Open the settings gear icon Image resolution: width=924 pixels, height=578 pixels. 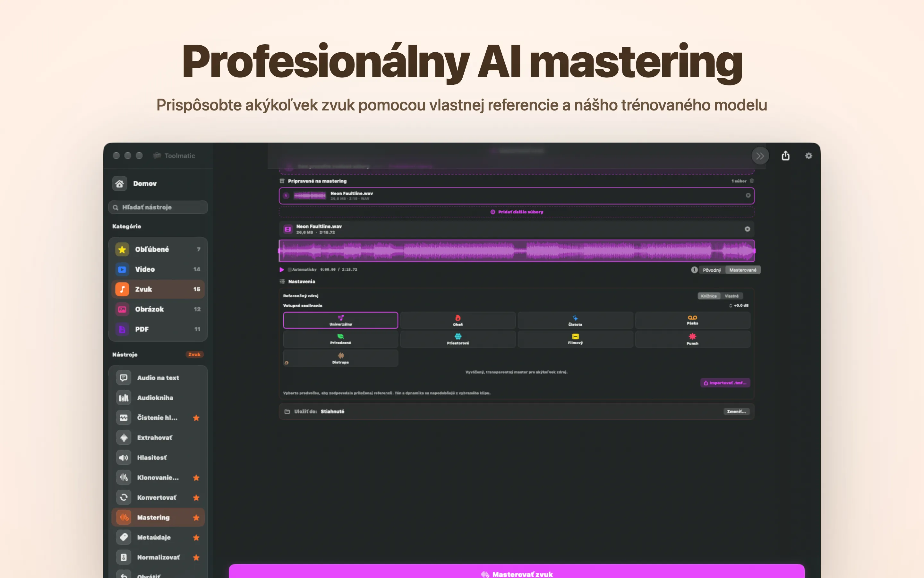[x=808, y=156]
